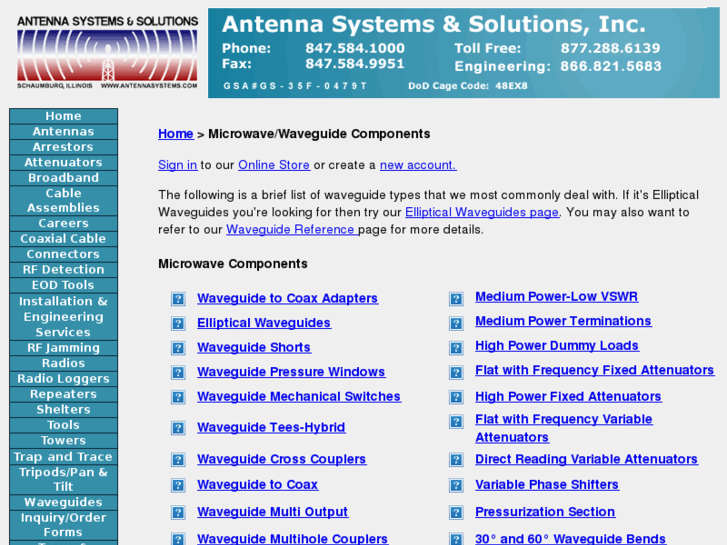Open the Elliptical Waveguides page link

coord(482,212)
